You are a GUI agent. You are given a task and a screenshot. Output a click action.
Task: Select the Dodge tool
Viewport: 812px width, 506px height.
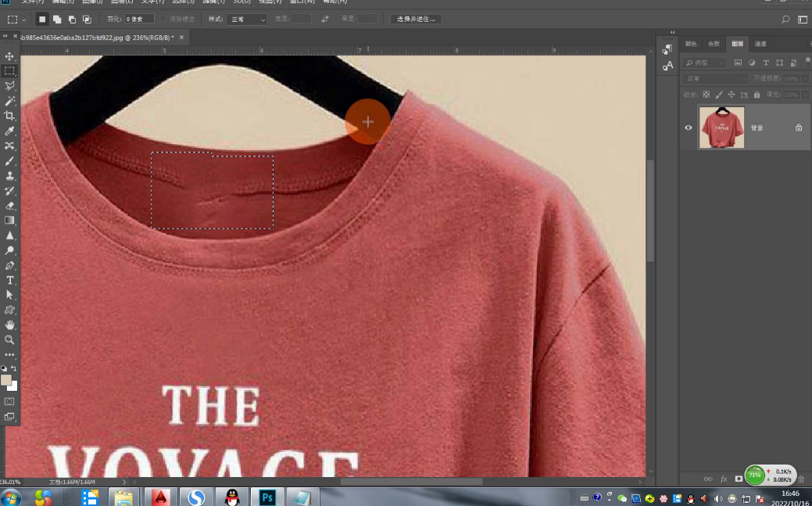[9, 250]
